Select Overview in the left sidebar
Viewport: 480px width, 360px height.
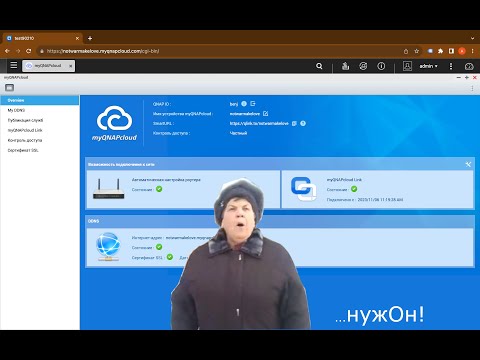pos(40,100)
